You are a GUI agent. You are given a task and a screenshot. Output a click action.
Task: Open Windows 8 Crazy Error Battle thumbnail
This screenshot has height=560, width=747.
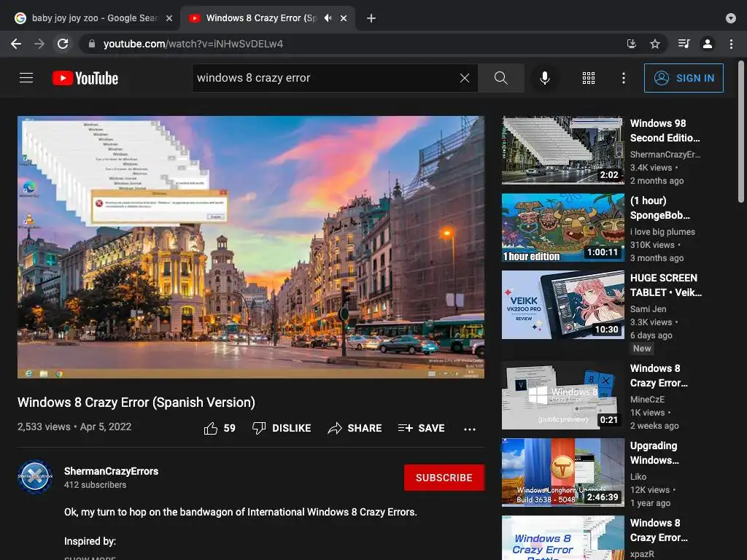tap(562, 537)
